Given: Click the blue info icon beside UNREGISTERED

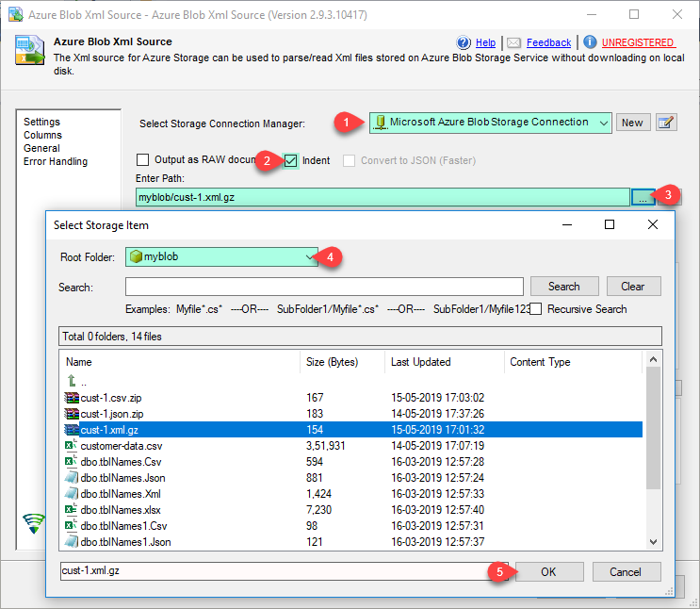Looking at the screenshot, I should [590, 42].
